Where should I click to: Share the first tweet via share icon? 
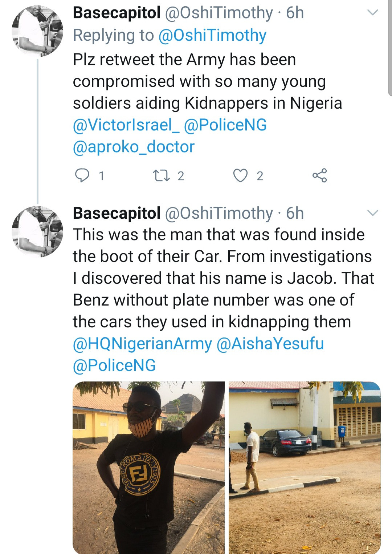pos(319,175)
